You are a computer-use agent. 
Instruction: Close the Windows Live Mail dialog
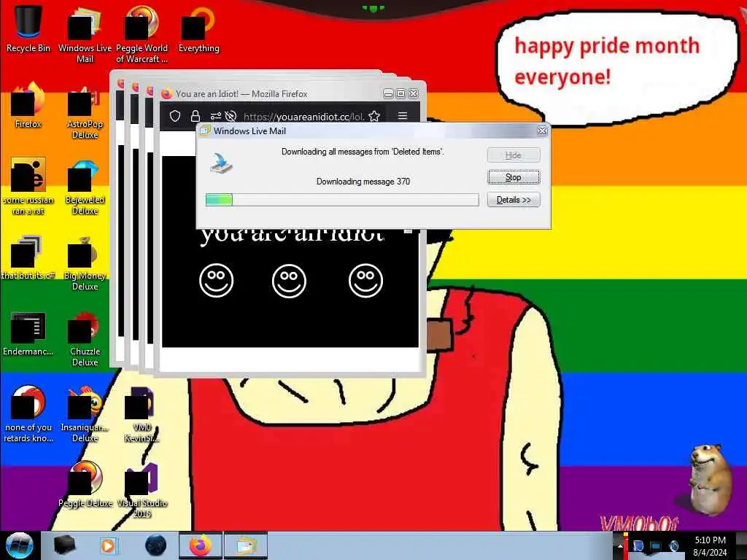pyautogui.click(x=542, y=131)
